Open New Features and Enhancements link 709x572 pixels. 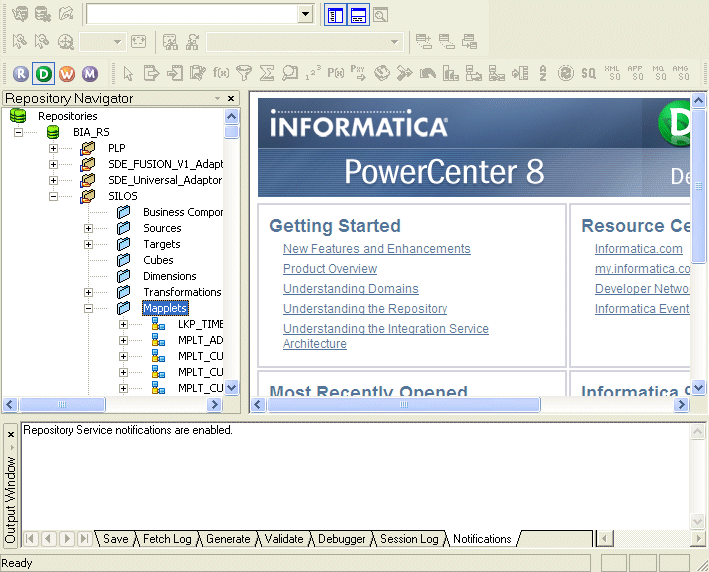pyautogui.click(x=377, y=249)
